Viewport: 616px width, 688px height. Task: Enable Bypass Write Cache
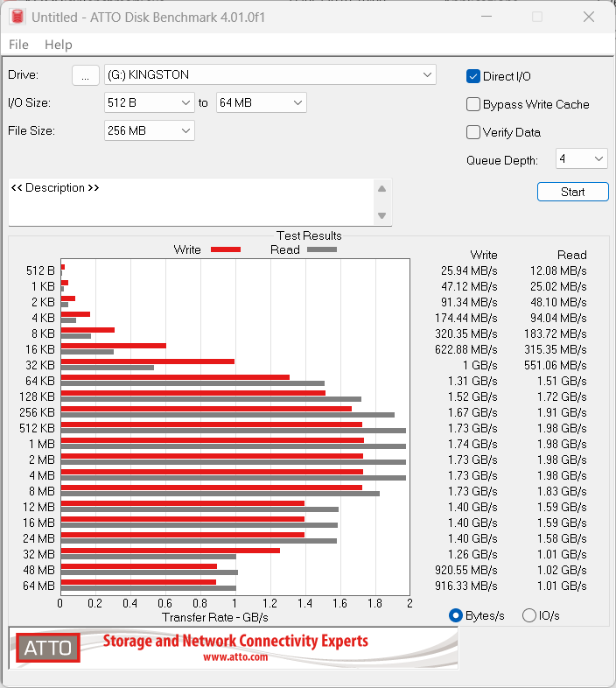point(473,104)
